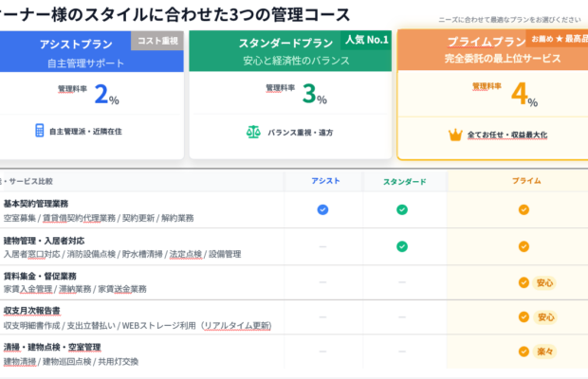Viewport: 588px width, 379px height.
Task: Click the ニーズに合わせて最適なプラン note
Action: 509,20
